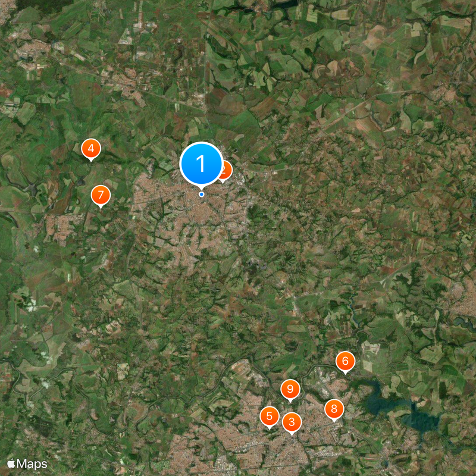
Task: Tap orange marker number 5
Action: (270, 416)
